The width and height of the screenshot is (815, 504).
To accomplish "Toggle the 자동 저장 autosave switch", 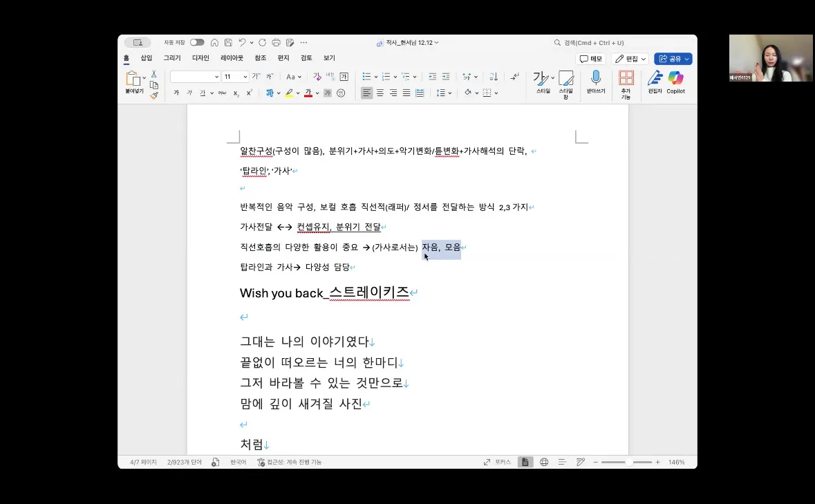I will point(197,43).
